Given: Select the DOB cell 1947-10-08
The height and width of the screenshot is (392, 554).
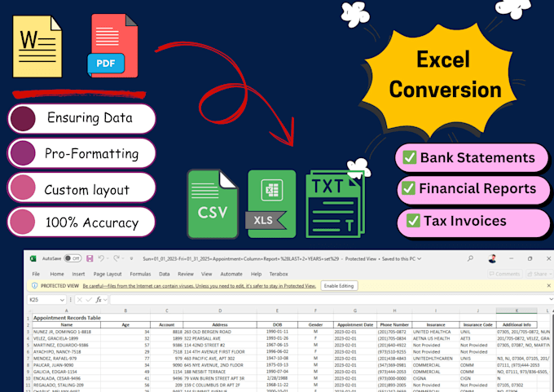Looking at the screenshot, I should pos(277,358).
